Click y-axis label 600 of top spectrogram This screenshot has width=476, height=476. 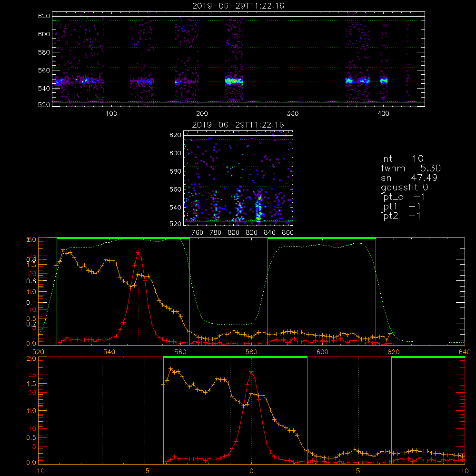click(44, 34)
